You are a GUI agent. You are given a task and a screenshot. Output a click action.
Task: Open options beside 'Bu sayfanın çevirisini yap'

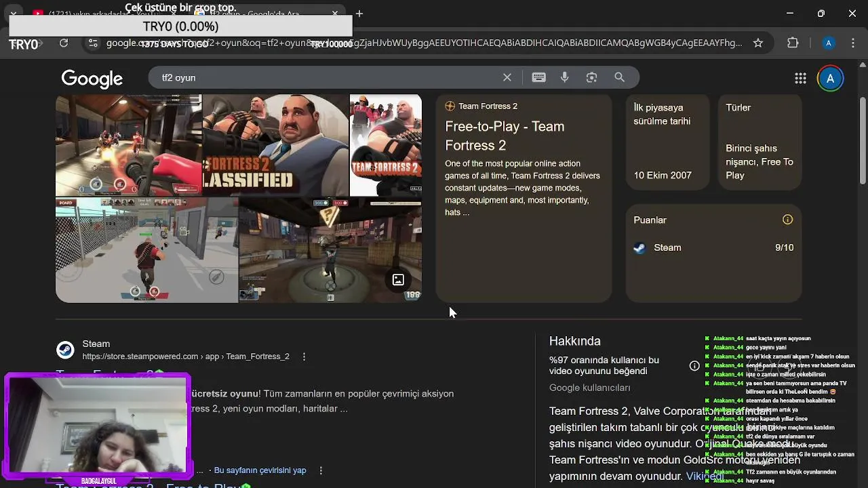tap(321, 470)
